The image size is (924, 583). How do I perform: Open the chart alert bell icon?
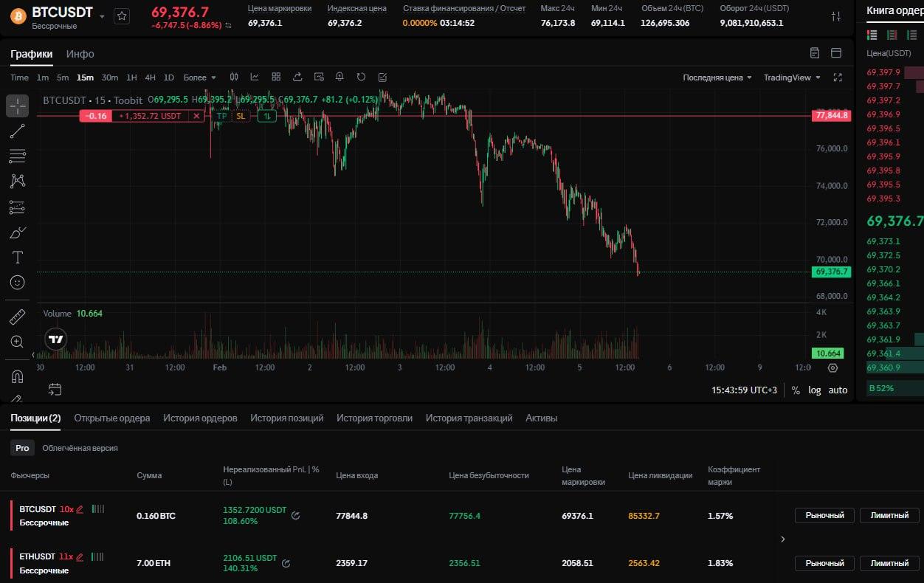pyautogui.click(x=339, y=77)
